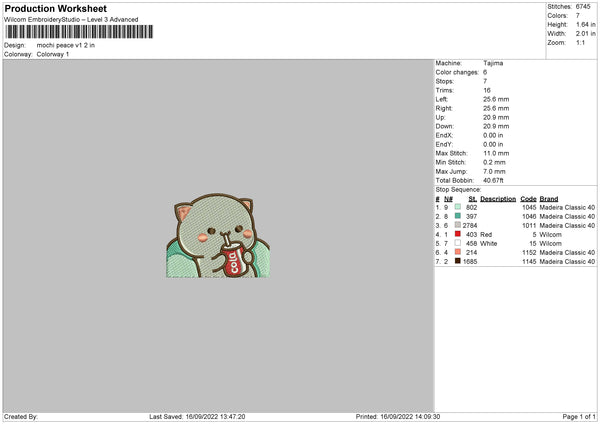Select the teal swatch with 397 stitches
This screenshot has height=424, width=600.
[458, 216]
